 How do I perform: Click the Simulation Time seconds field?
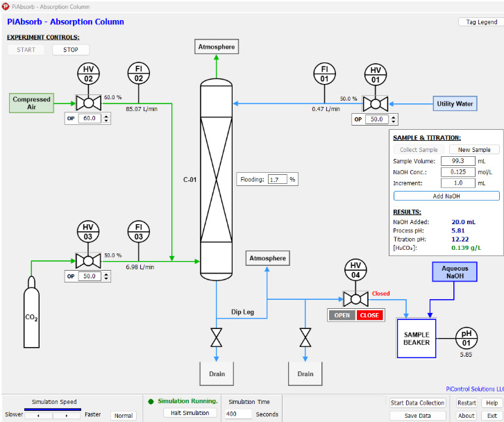(x=238, y=414)
